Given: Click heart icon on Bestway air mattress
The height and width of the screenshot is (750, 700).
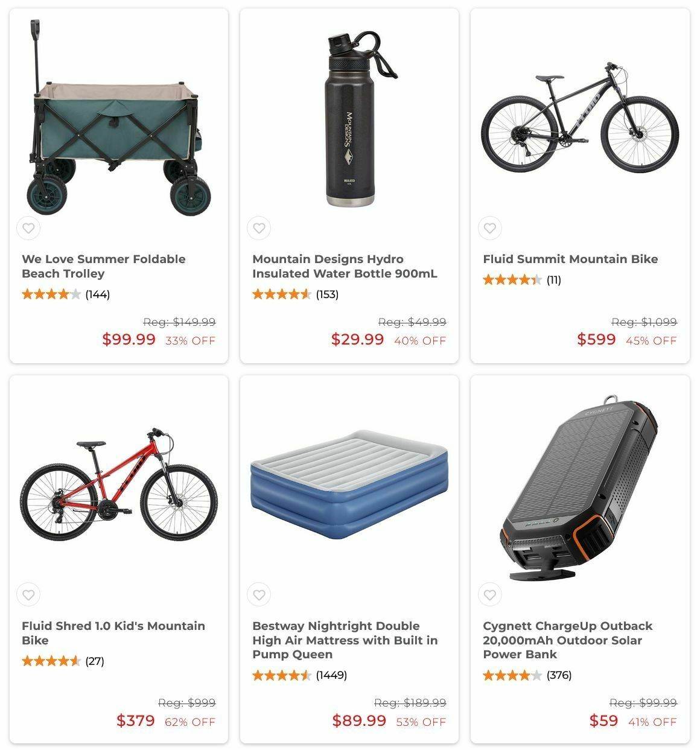Looking at the screenshot, I should pos(259,595).
